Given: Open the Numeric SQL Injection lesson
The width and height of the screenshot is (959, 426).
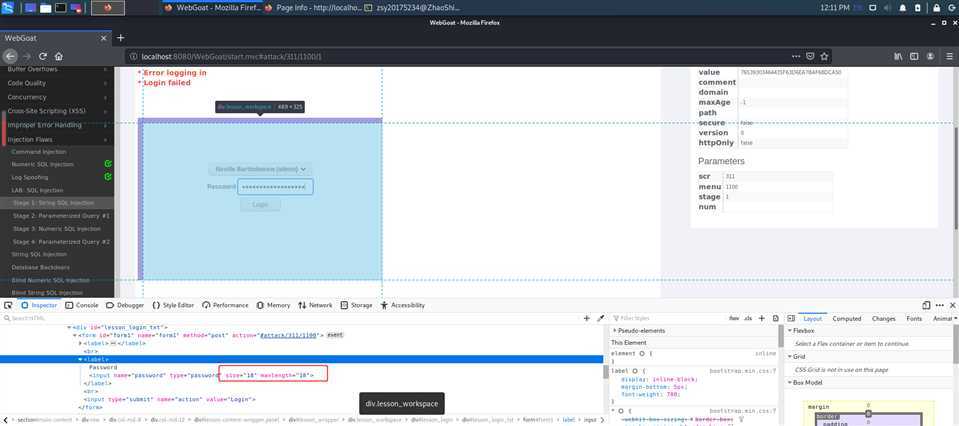Looking at the screenshot, I should 42,164.
